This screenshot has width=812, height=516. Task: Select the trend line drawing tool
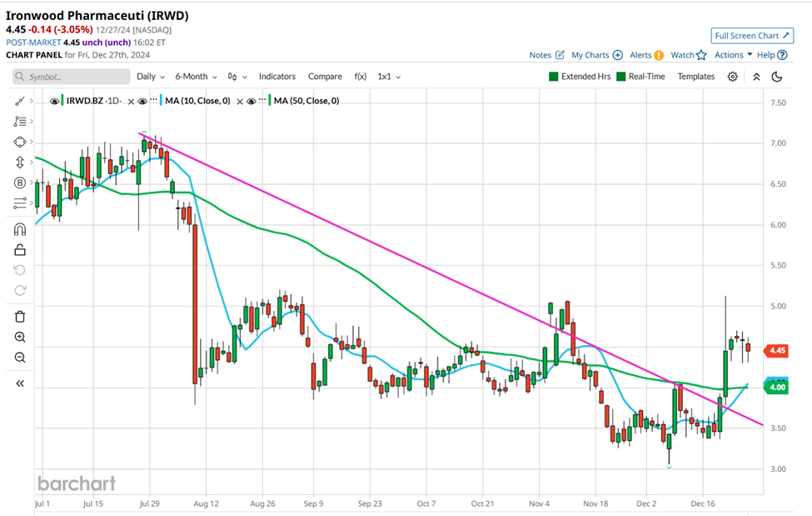(x=19, y=101)
